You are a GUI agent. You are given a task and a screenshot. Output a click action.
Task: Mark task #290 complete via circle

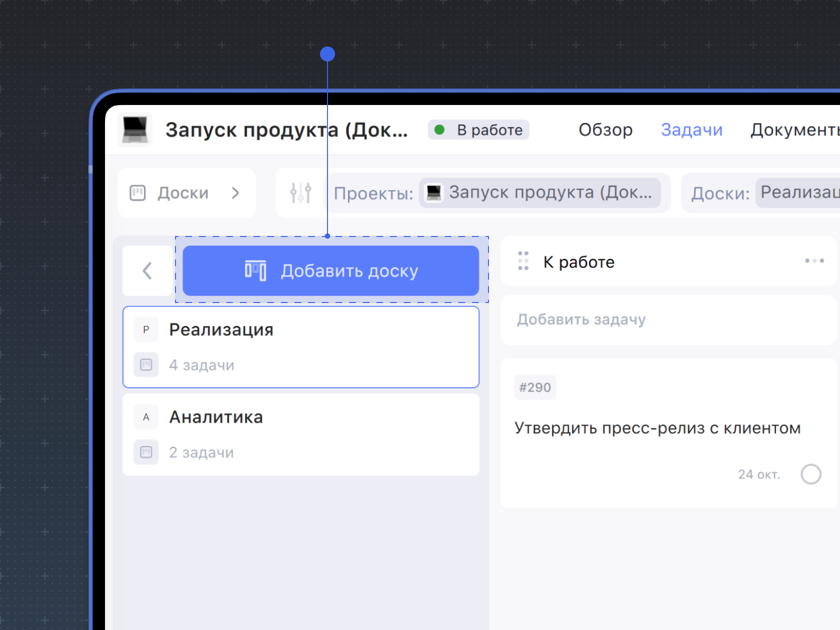click(x=810, y=474)
